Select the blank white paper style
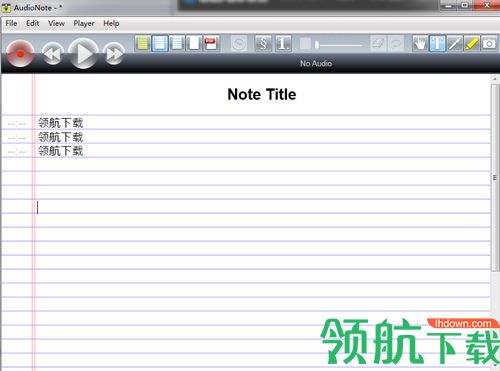Viewport: 500px width, 371px height. tap(194, 43)
